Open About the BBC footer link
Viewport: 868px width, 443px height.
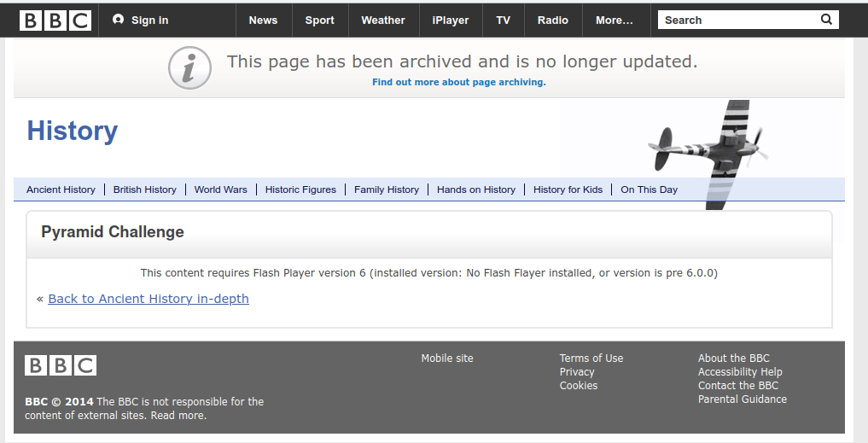(x=733, y=358)
